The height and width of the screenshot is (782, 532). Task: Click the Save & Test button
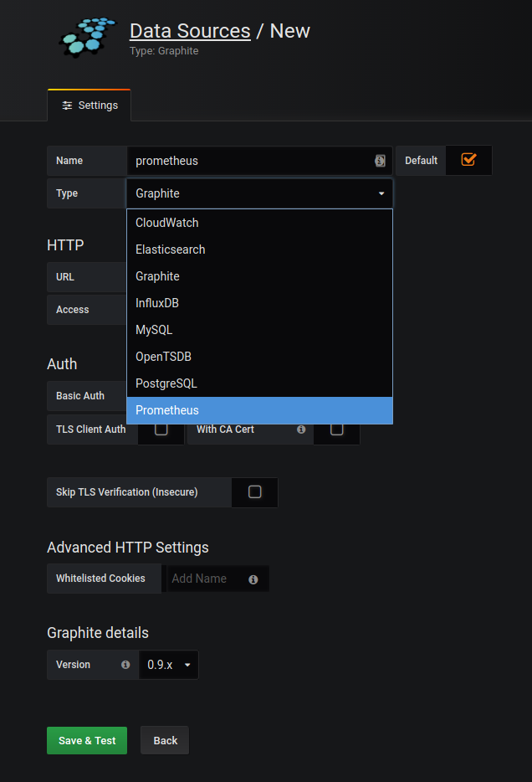tap(87, 741)
